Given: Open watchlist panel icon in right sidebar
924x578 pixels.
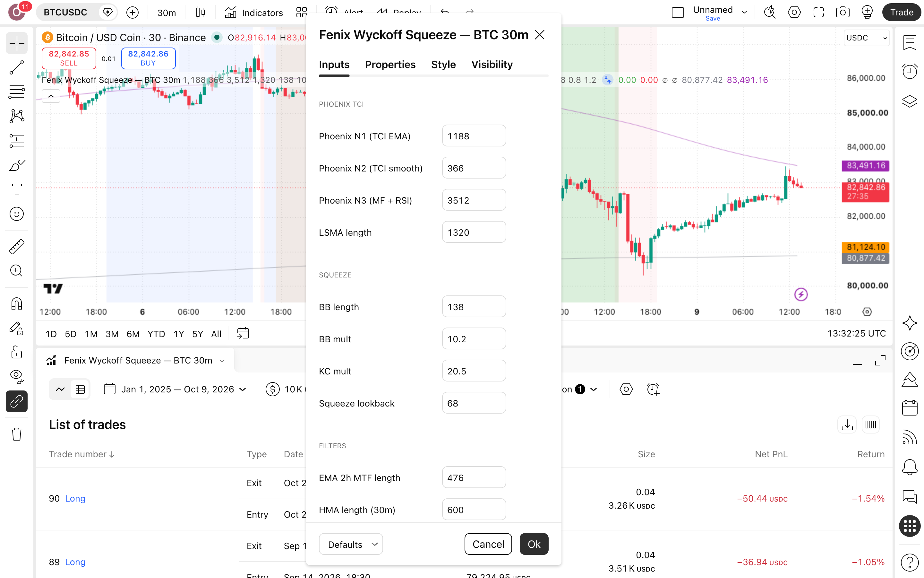Looking at the screenshot, I should (x=910, y=43).
